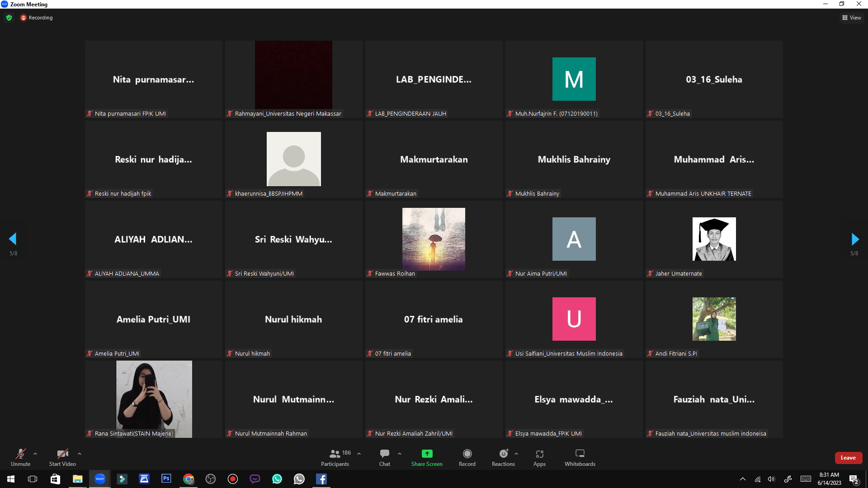Viewport: 868px width, 488px height.
Task: Open the Participants panel icon
Action: point(335,454)
